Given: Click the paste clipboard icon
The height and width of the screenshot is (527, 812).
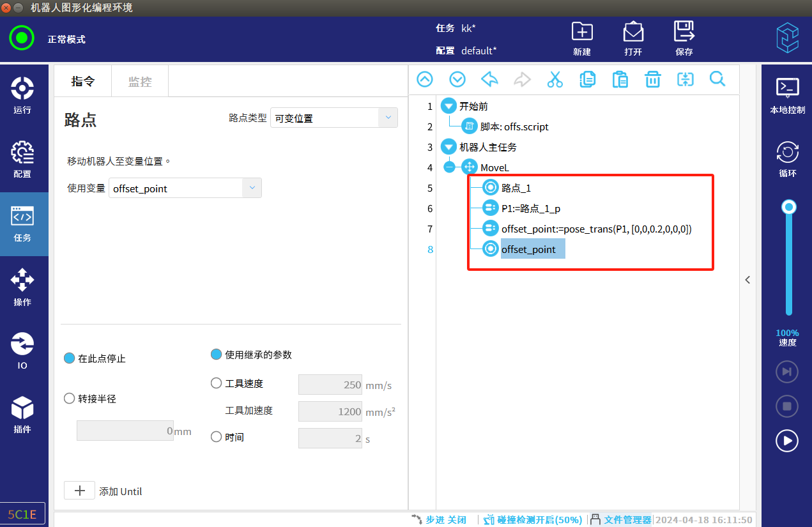Looking at the screenshot, I should click(620, 79).
